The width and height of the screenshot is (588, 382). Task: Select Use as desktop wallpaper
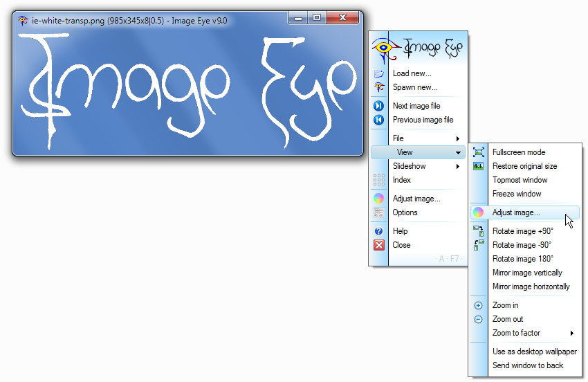click(534, 352)
